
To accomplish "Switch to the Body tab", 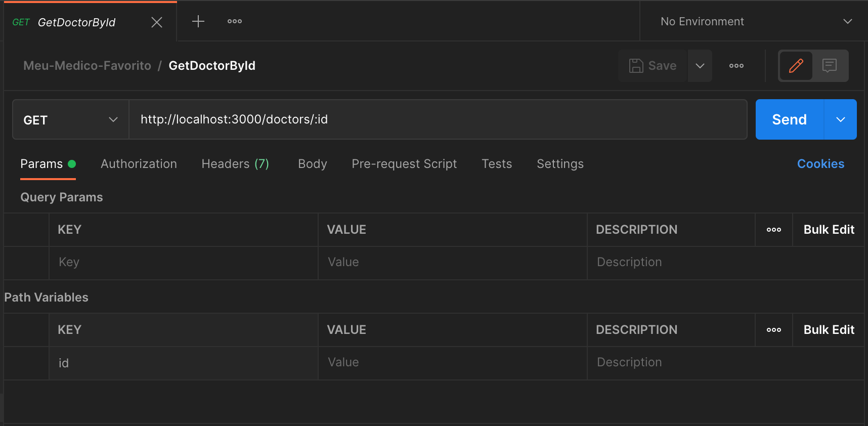I will pyautogui.click(x=313, y=164).
